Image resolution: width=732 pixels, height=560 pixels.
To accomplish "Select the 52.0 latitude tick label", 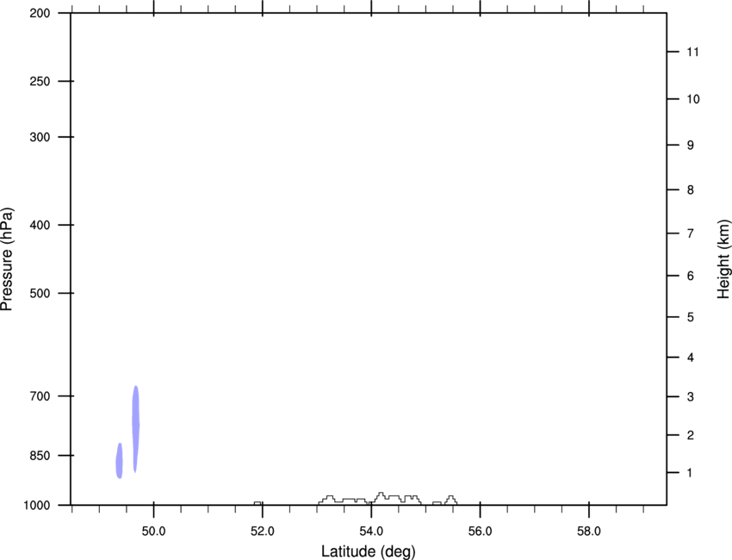I will (263, 531).
